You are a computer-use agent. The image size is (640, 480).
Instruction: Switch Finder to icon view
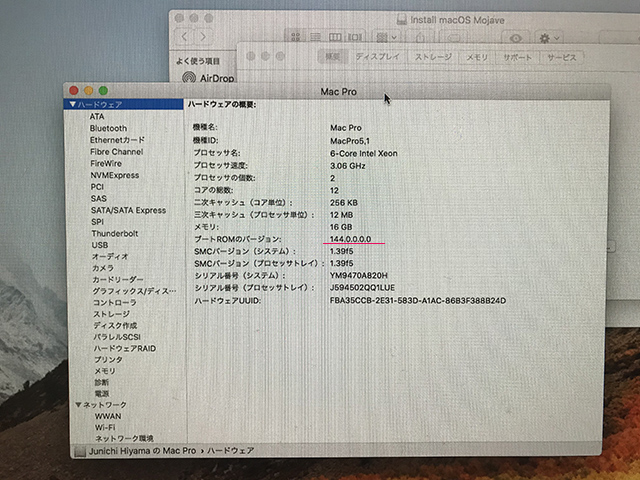point(296,37)
